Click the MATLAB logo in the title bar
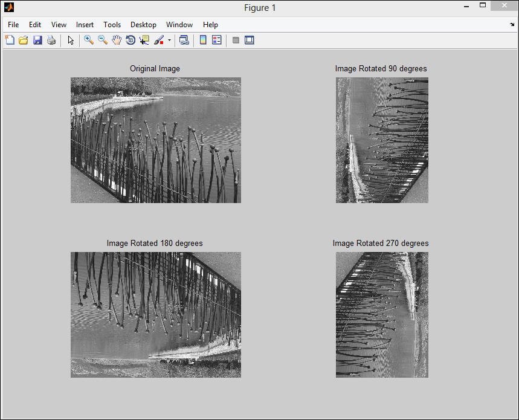This screenshot has height=420, width=519. point(9,7)
